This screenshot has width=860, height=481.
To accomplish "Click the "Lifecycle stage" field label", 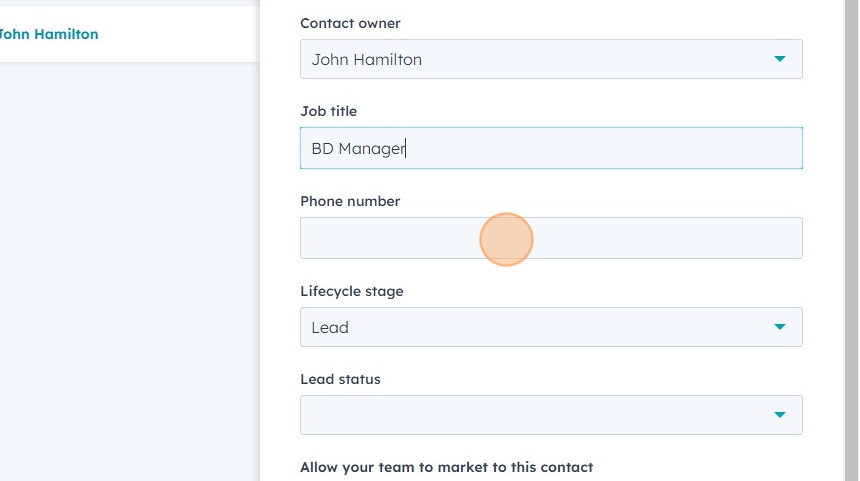I will click(x=352, y=291).
